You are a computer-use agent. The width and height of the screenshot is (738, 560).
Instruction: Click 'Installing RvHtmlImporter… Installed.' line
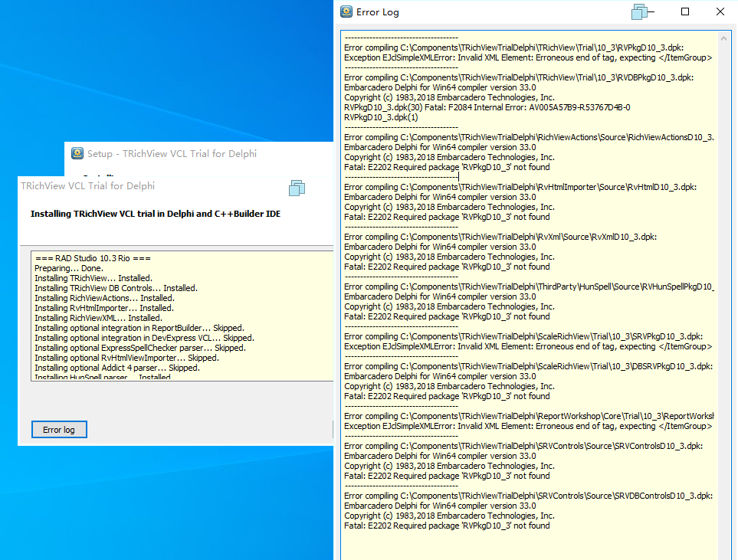(104, 308)
